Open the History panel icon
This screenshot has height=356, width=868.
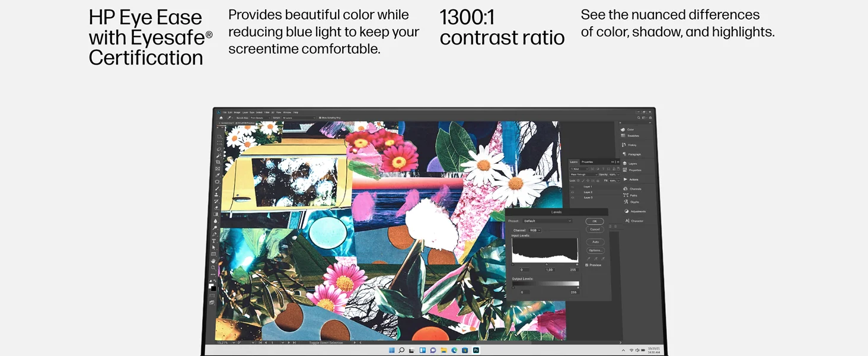623,145
